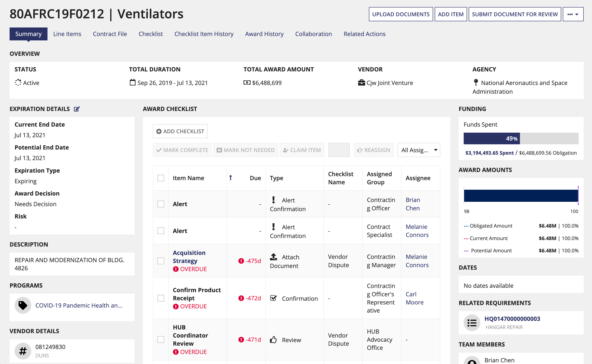Click the Add Item button
This screenshot has height=364, width=592.
[451, 14]
